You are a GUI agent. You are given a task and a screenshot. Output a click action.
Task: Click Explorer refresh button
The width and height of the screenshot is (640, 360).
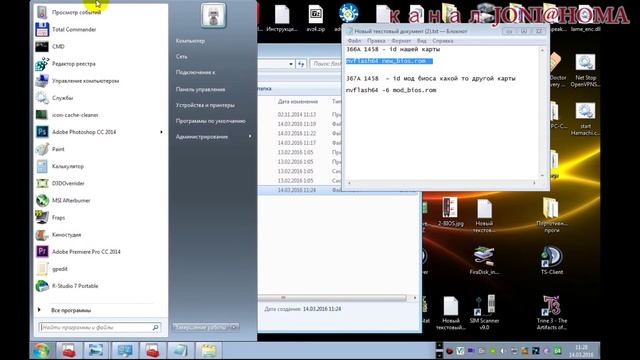[301, 64]
